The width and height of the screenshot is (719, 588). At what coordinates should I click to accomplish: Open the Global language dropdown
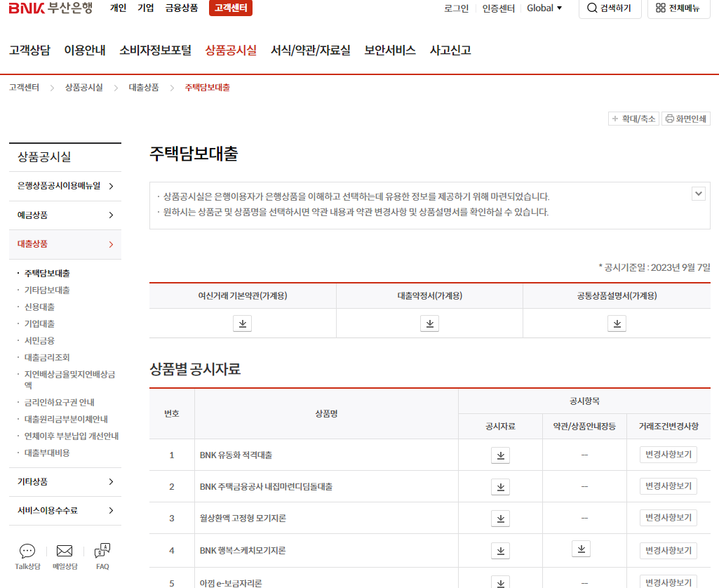544,8
